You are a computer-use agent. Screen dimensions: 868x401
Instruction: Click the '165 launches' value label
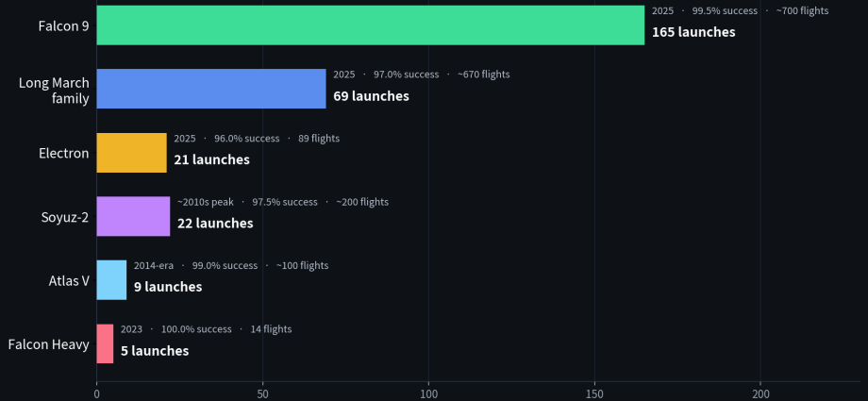tap(693, 32)
